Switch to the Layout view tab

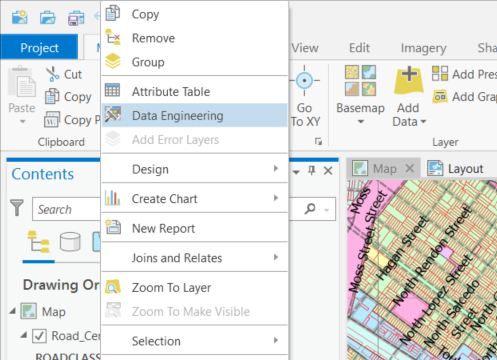(456, 168)
